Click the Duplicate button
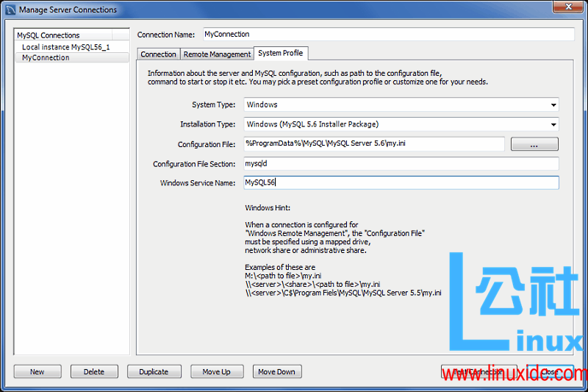This screenshot has width=588, height=392. (154, 371)
